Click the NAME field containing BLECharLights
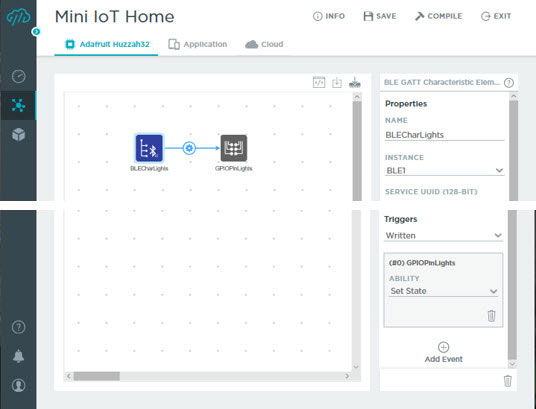 tap(444, 135)
